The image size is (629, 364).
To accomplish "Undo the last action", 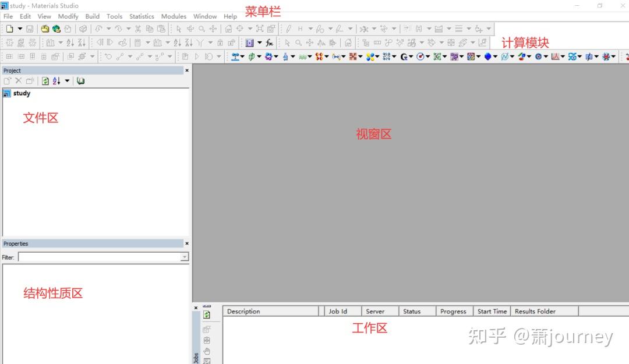I will pos(98,28).
